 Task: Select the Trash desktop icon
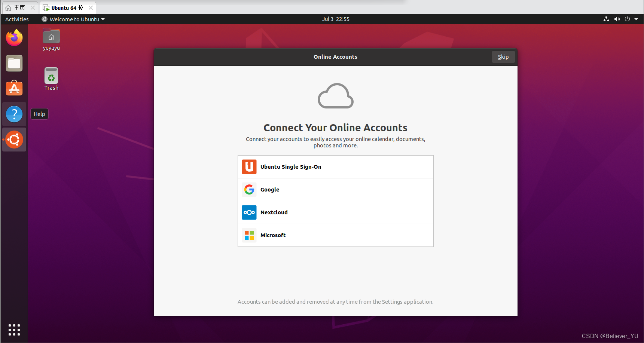[51, 79]
